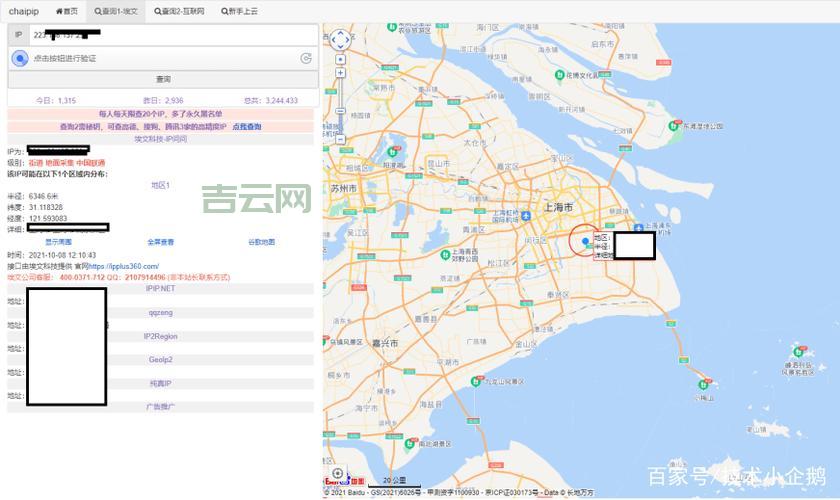Click the 今日: 1,315 counter text

point(56,100)
